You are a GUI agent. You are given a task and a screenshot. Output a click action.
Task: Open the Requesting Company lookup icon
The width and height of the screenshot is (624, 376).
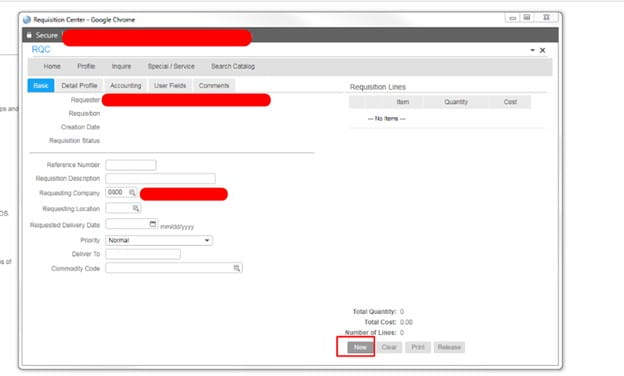click(x=133, y=193)
